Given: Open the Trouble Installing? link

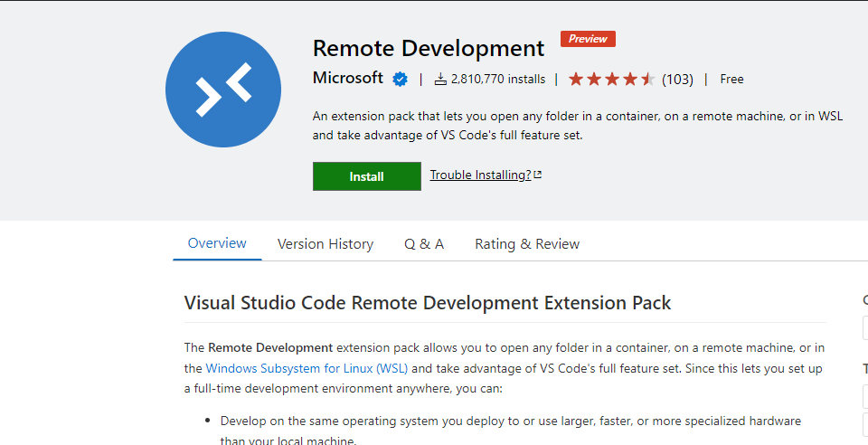Looking at the screenshot, I should coord(480,175).
